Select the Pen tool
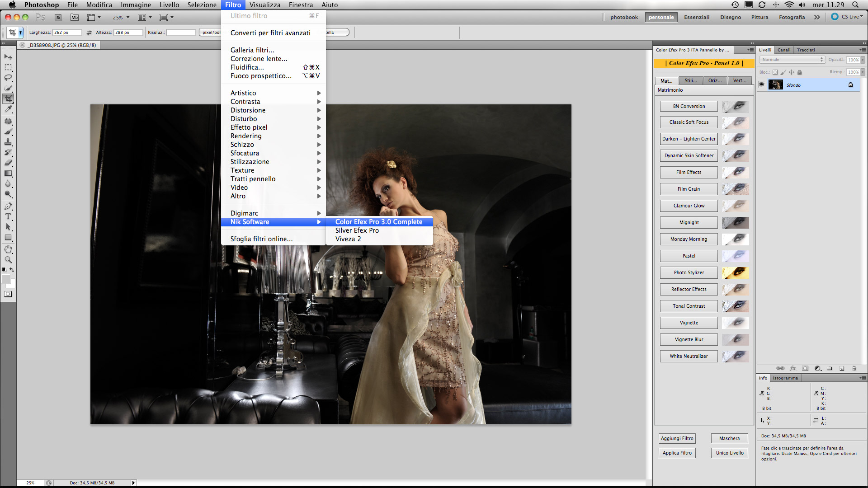Viewport: 868px width, 488px height. coord(8,206)
